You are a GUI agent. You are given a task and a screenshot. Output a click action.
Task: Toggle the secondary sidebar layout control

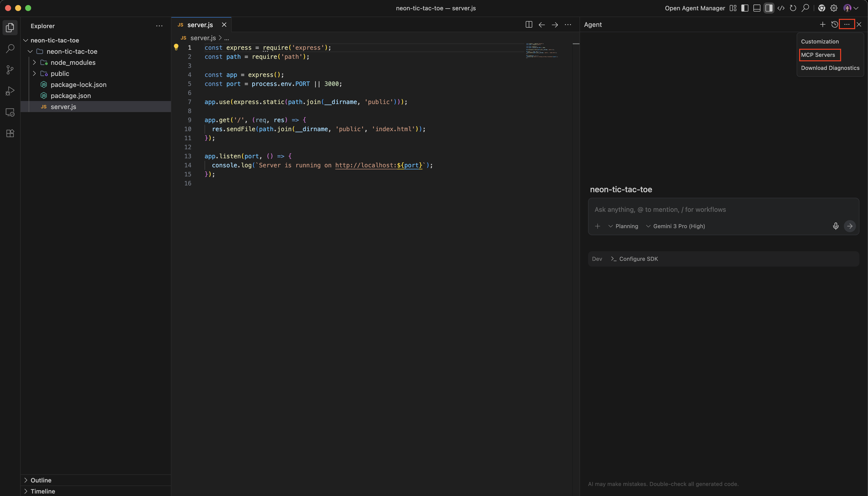tap(769, 8)
